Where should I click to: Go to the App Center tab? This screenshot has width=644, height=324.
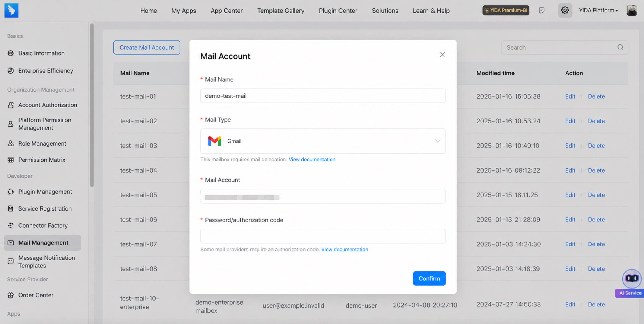tap(226, 11)
